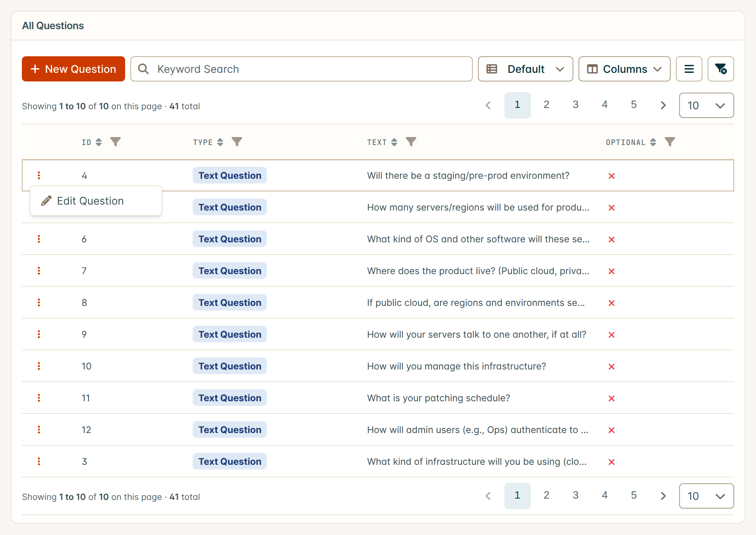Open the three-dot menu for question 9
The image size is (756, 535).
tap(39, 334)
